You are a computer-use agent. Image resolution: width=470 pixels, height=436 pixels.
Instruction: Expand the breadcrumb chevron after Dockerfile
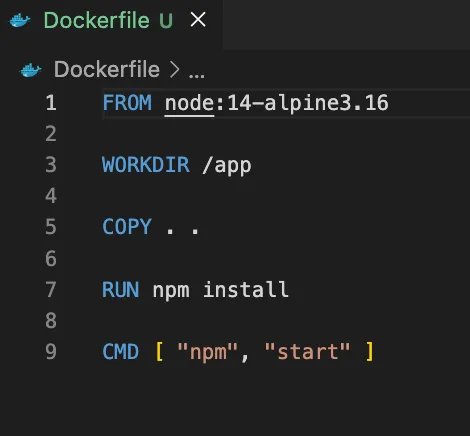click(174, 70)
